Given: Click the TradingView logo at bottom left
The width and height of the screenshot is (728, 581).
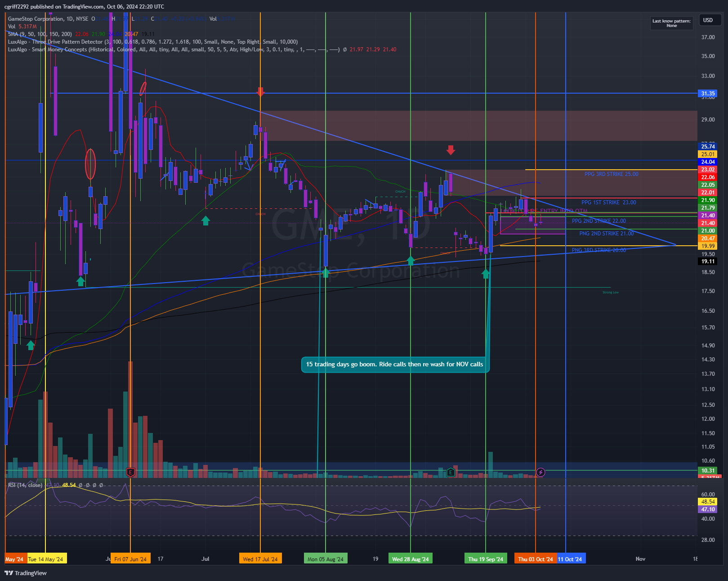Looking at the screenshot, I should 26,573.
